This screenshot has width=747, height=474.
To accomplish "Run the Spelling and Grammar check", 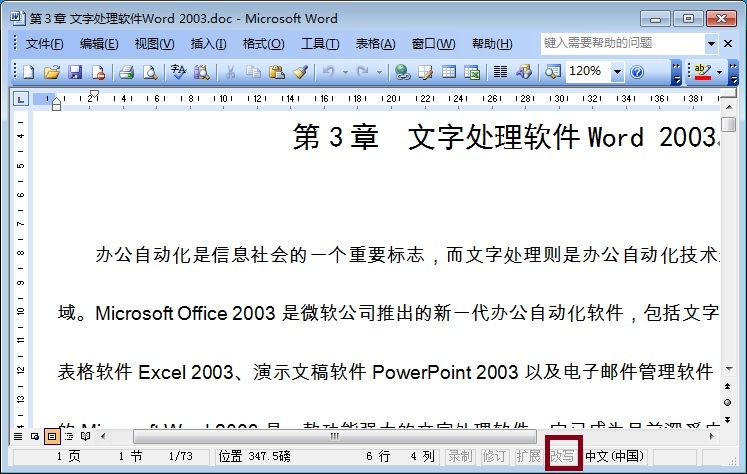I will [178, 72].
